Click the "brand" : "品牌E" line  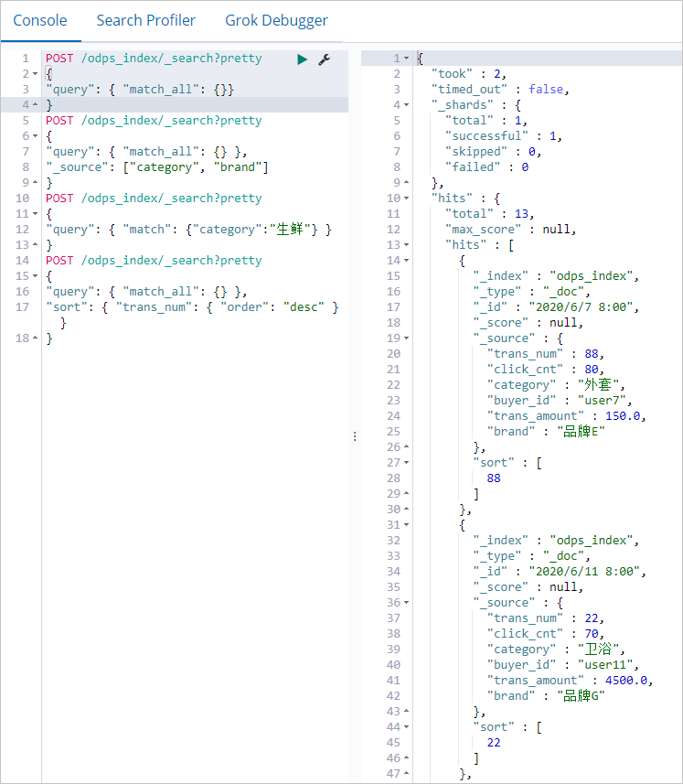[x=546, y=432]
